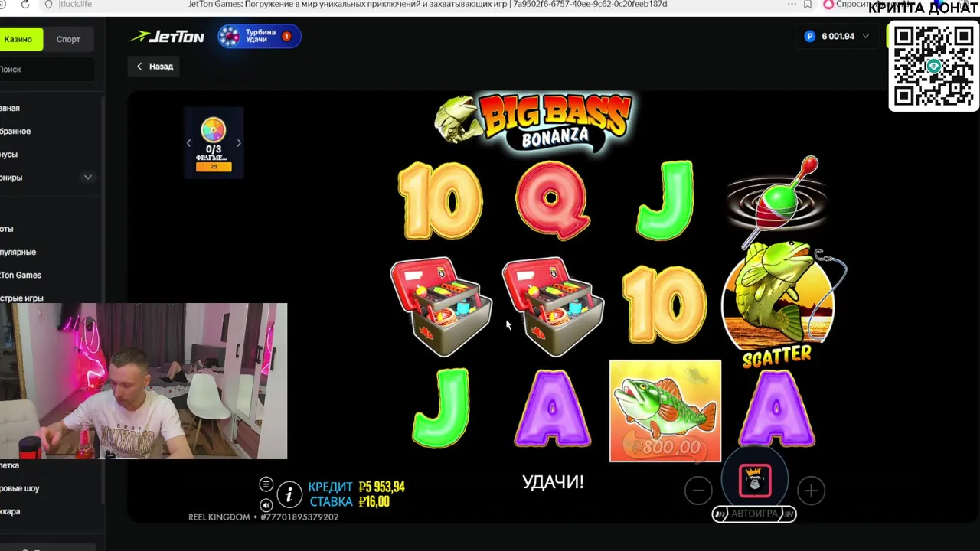Open the JetTon logo home link
The height and width of the screenshot is (551, 980).
167,37
